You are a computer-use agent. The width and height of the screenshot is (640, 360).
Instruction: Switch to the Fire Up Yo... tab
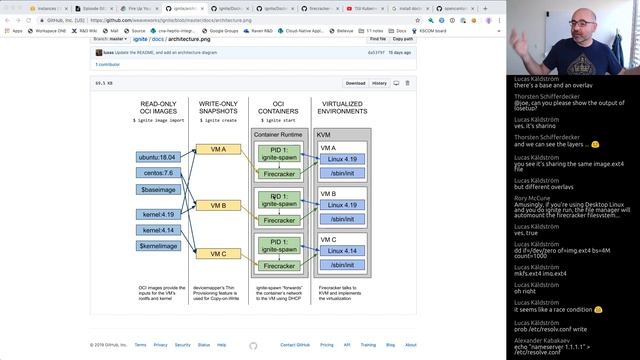coord(139,9)
